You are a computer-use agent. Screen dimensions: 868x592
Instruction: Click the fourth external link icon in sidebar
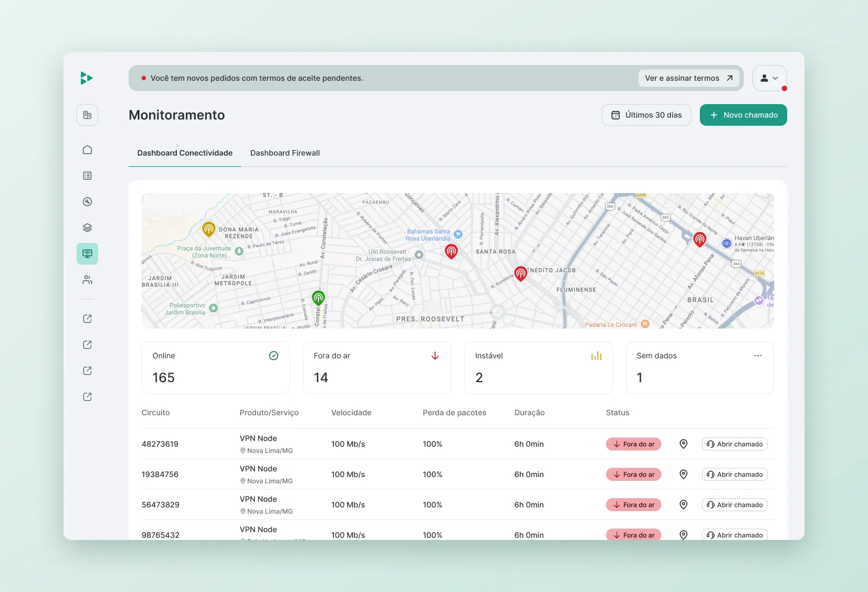87,397
